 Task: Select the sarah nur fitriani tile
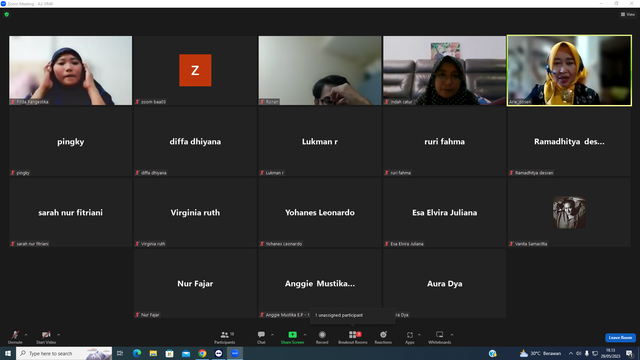71,212
